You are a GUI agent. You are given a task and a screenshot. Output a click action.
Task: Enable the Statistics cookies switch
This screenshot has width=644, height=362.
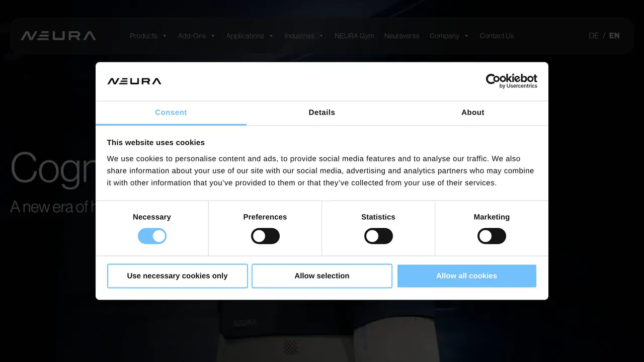(378, 236)
